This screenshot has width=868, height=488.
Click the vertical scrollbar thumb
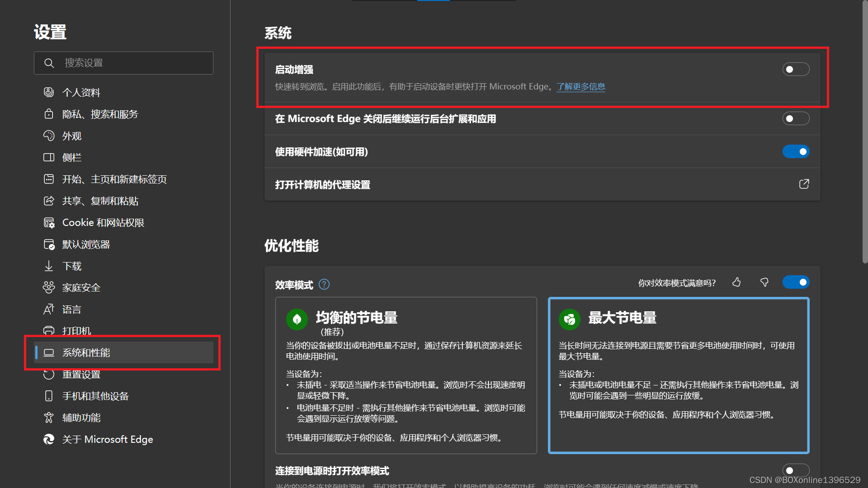(x=864, y=131)
